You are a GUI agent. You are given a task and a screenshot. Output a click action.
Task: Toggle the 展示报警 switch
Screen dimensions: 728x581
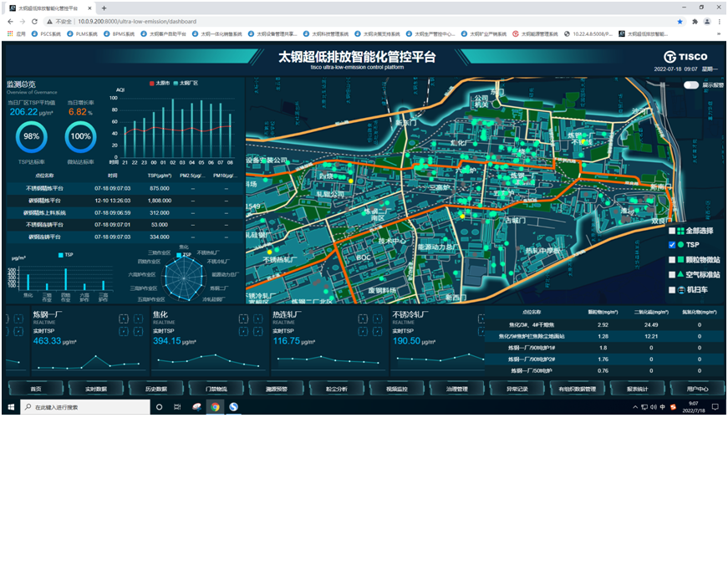(691, 85)
